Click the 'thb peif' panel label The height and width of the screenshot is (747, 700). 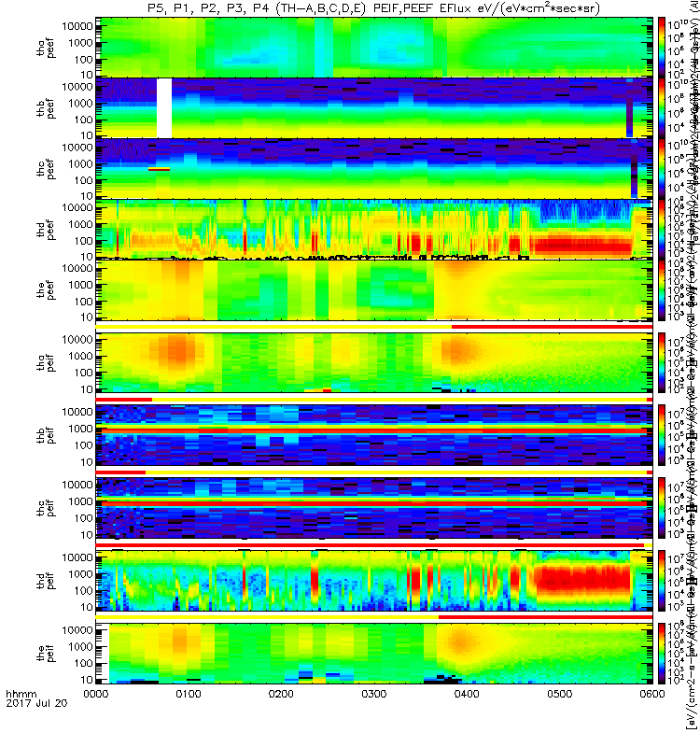point(46,435)
